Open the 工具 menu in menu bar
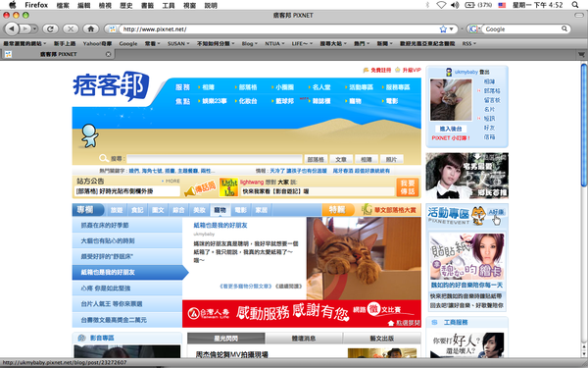Screen dimensions: 588x368 tap(169, 5)
